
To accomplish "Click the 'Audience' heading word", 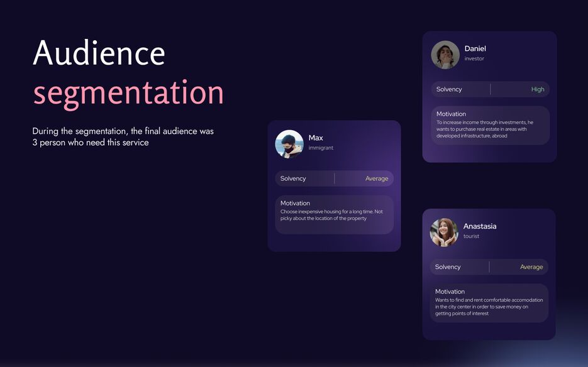I will point(99,53).
